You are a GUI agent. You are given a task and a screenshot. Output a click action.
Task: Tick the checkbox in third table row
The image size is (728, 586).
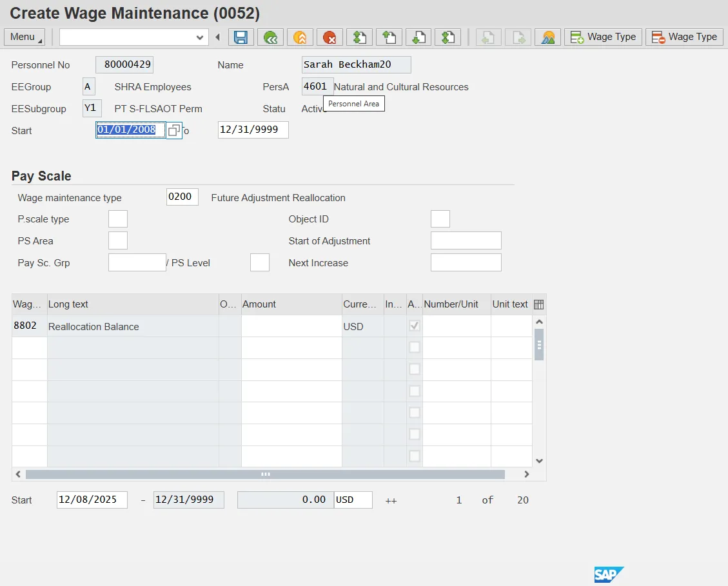[415, 369]
